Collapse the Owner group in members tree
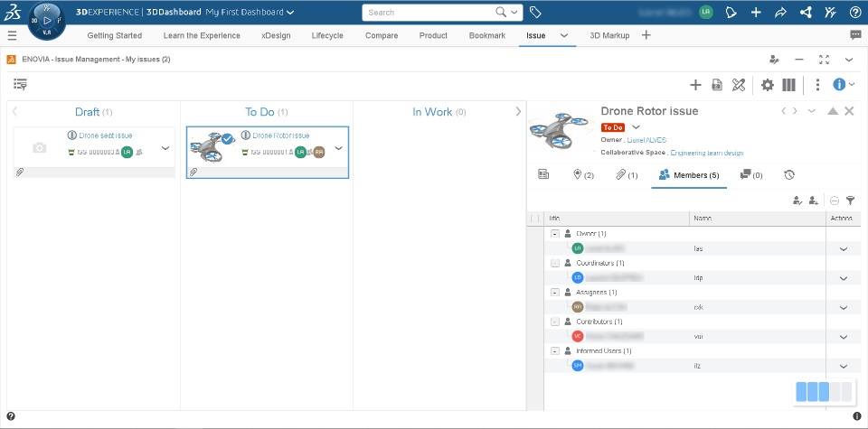 555,234
